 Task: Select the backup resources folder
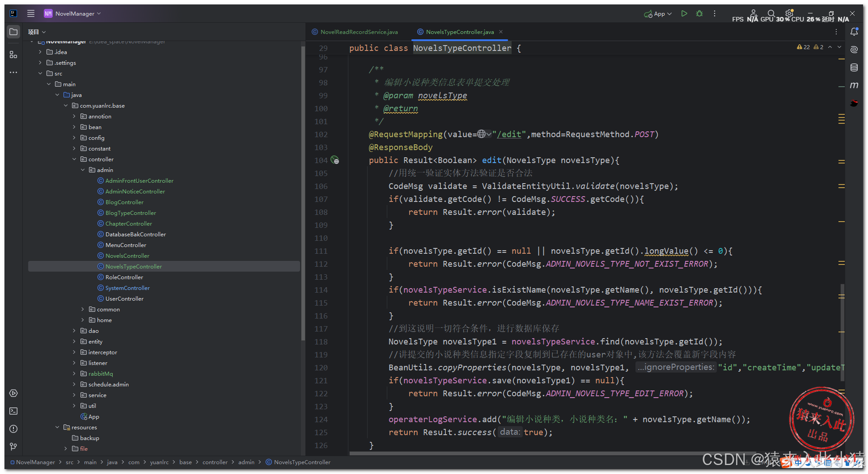pos(89,438)
